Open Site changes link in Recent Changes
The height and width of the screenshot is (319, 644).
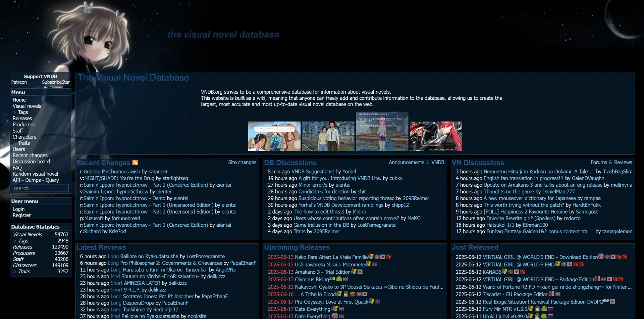(x=242, y=162)
